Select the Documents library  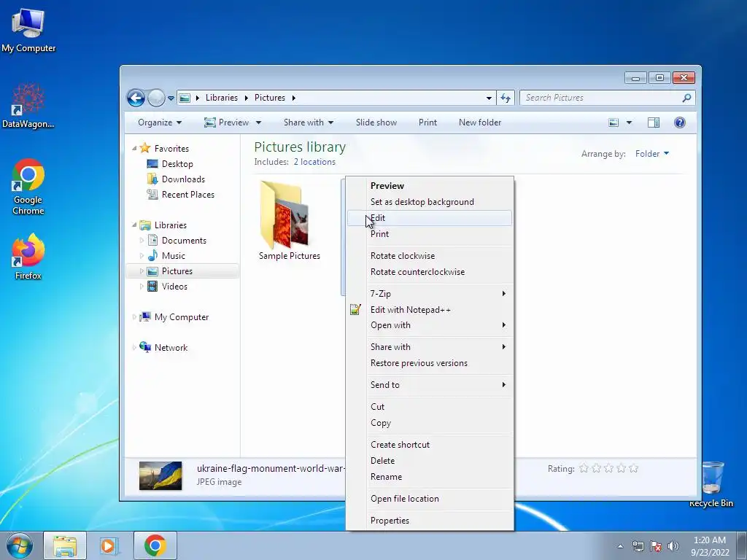[x=184, y=241]
